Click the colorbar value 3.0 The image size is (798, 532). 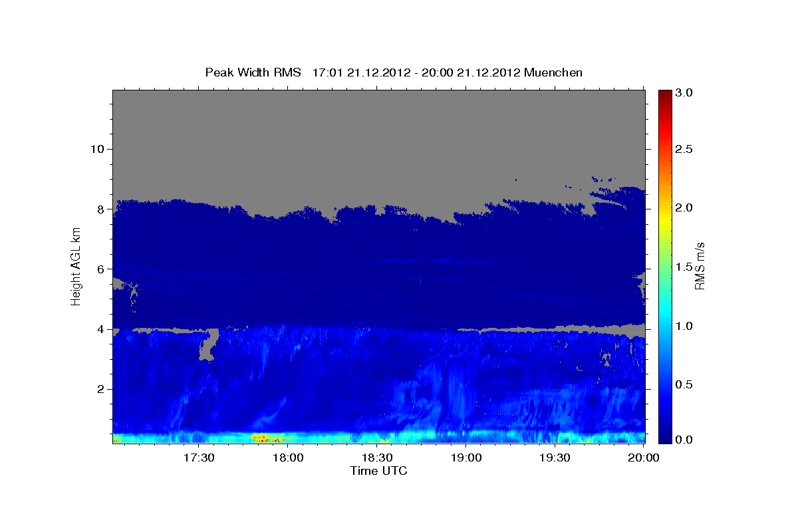685,93
